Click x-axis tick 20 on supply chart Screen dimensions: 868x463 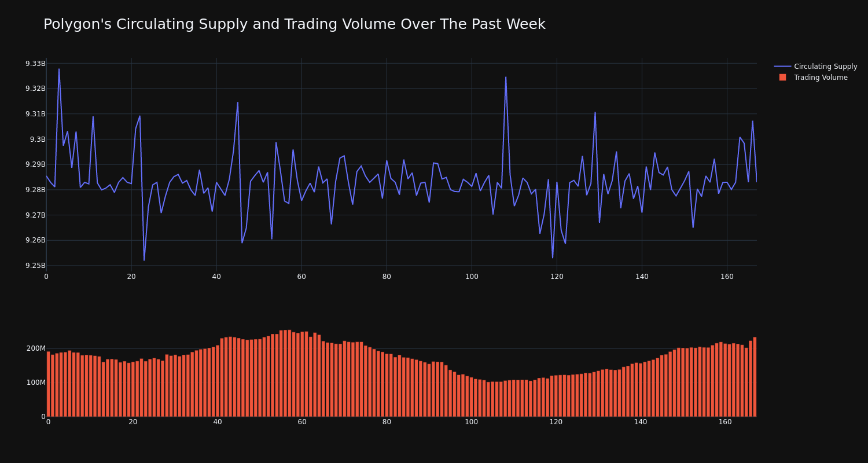point(131,277)
